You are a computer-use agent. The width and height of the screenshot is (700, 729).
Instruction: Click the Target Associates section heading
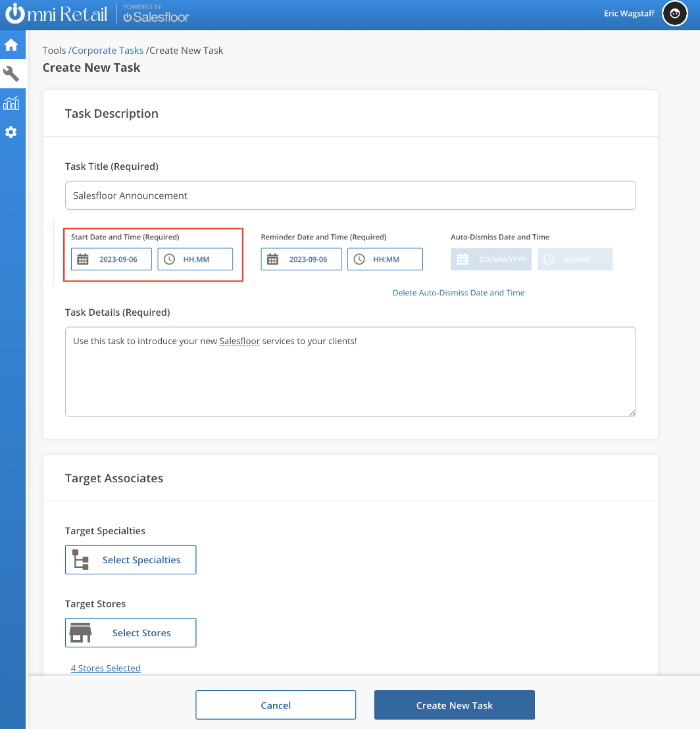[x=114, y=478]
